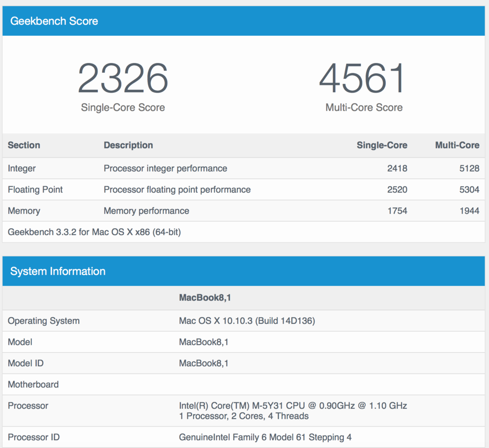Screen dimensions: 489x448
Task: Click the "Processor" row label
Action: [x=28, y=405]
